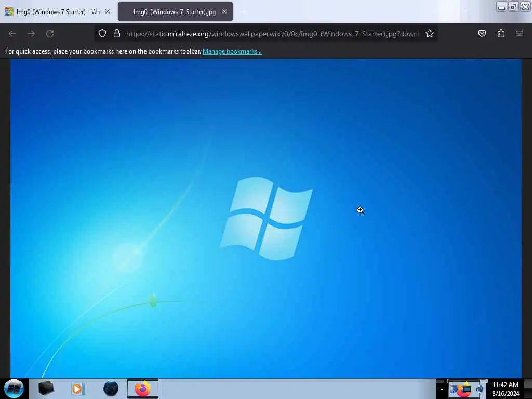View site security via padlock icon
This screenshot has width=532, height=399.
tap(117, 34)
